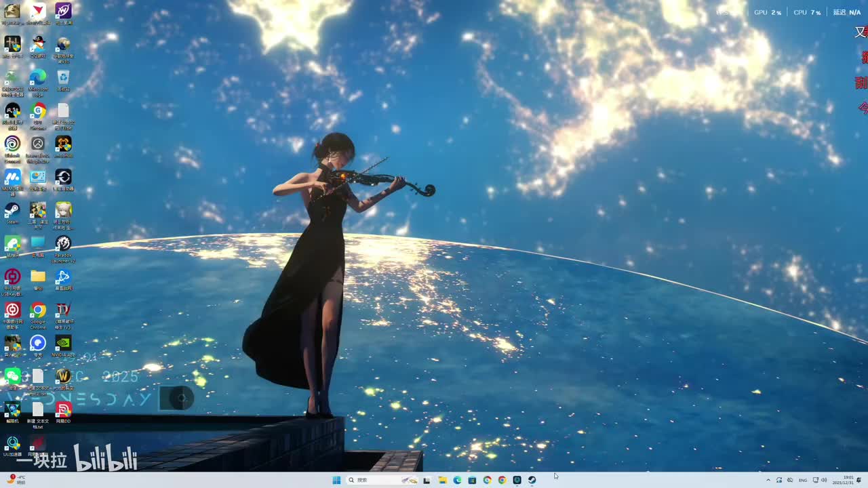Open Microsoft Edge from the taskbar
The height and width of the screenshot is (488, 868).
point(457,480)
